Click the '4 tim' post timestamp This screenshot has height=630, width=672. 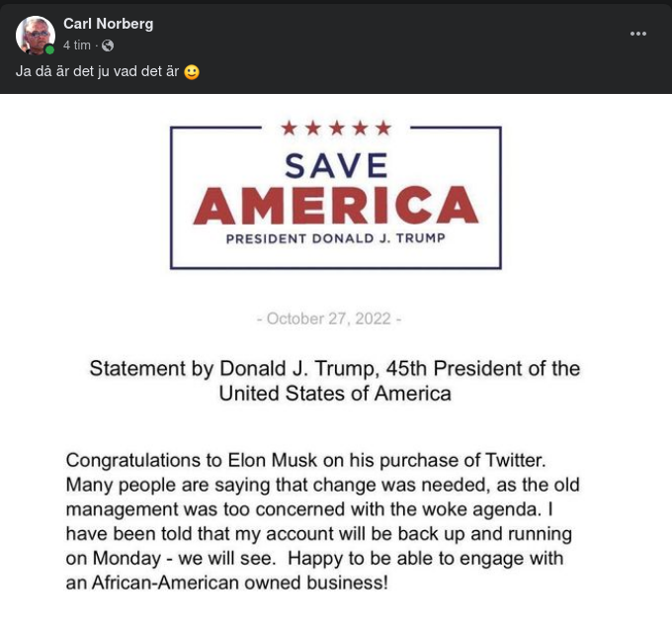tap(77, 45)
